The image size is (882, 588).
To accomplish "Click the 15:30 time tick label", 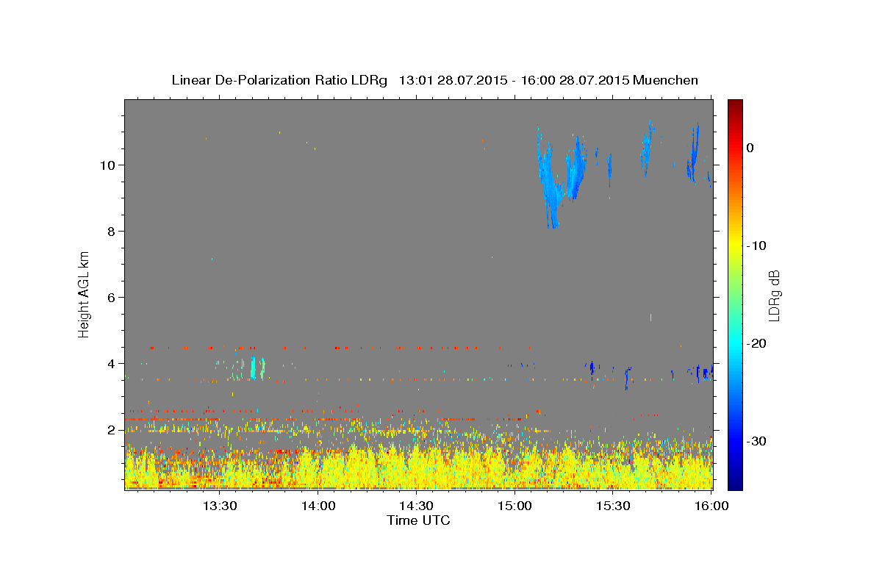I will click(612, 506).
